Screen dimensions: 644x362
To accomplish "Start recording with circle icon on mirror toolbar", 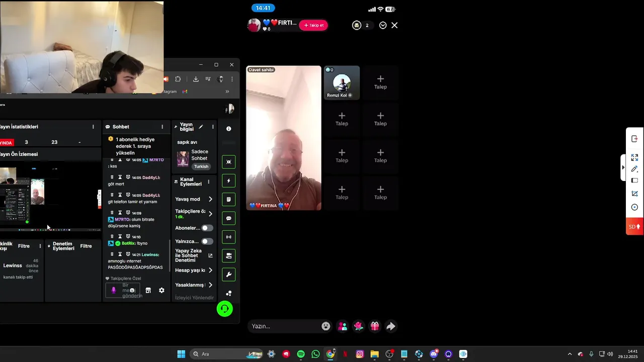I will pyautogui.click(x=634, y=207).
